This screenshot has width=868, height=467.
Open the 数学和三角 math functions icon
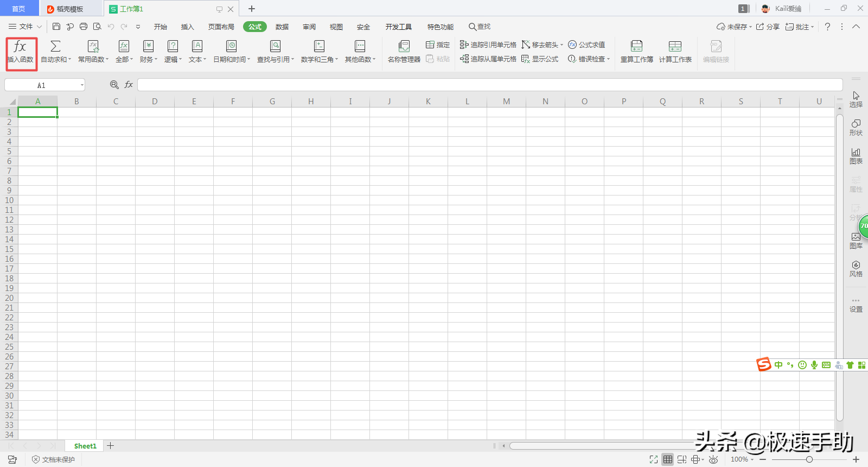coord(319,46)
